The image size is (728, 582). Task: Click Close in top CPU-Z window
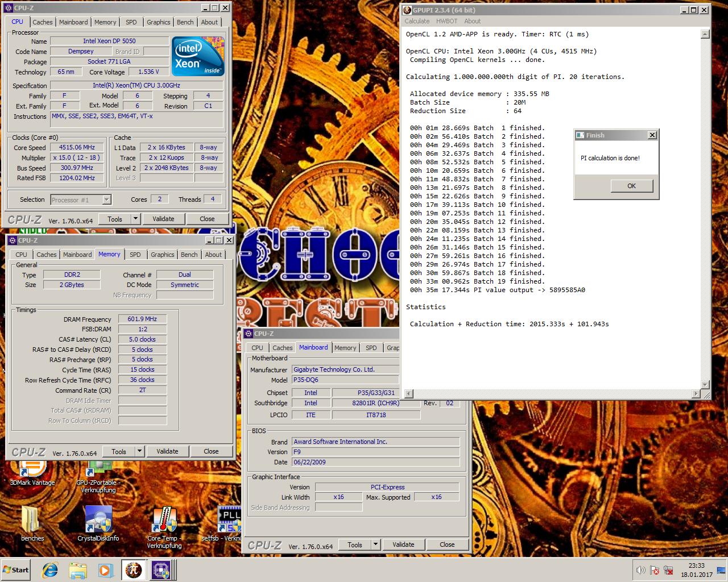click(x=207, y=219)
